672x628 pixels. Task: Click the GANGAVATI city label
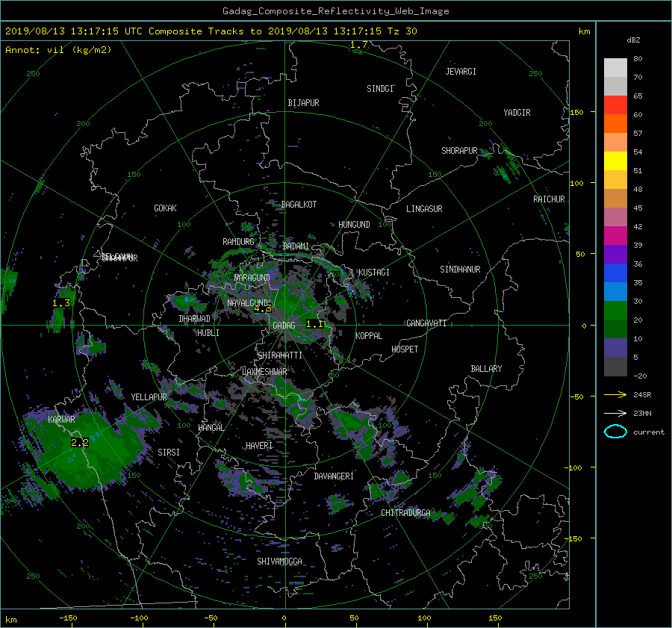[426, 323]
